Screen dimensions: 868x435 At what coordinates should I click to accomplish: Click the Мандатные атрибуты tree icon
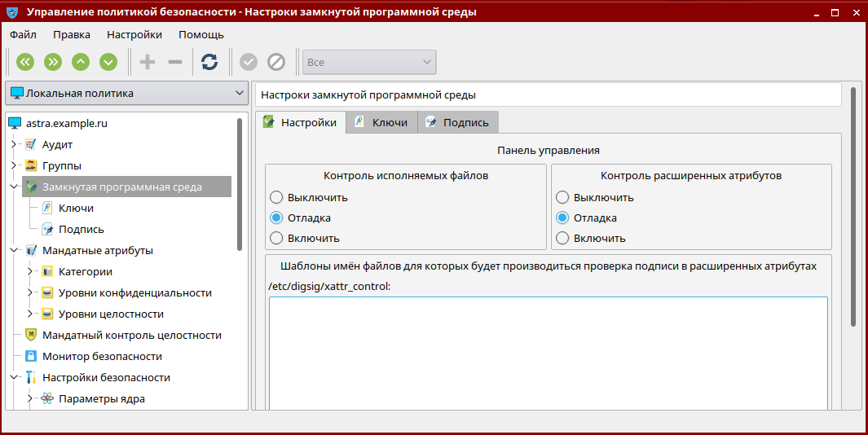click(31, 250)
